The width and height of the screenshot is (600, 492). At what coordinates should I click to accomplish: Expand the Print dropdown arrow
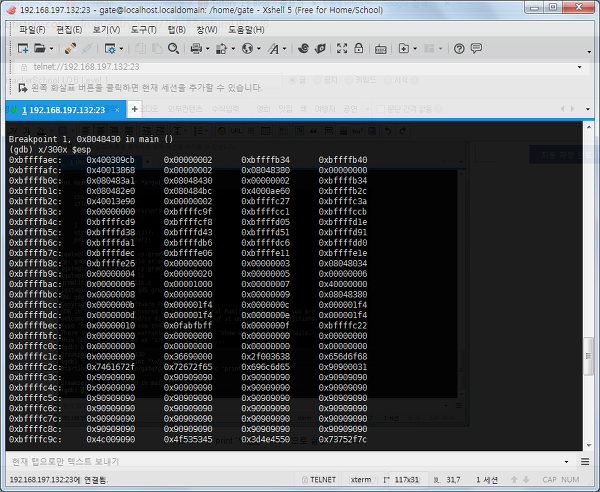(208, 49)
